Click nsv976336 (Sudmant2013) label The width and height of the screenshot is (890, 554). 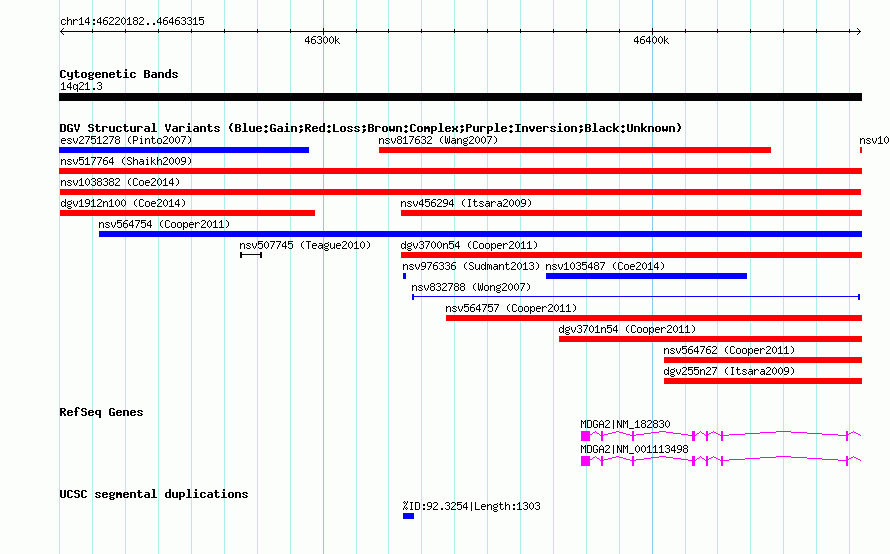coord(471,266)
